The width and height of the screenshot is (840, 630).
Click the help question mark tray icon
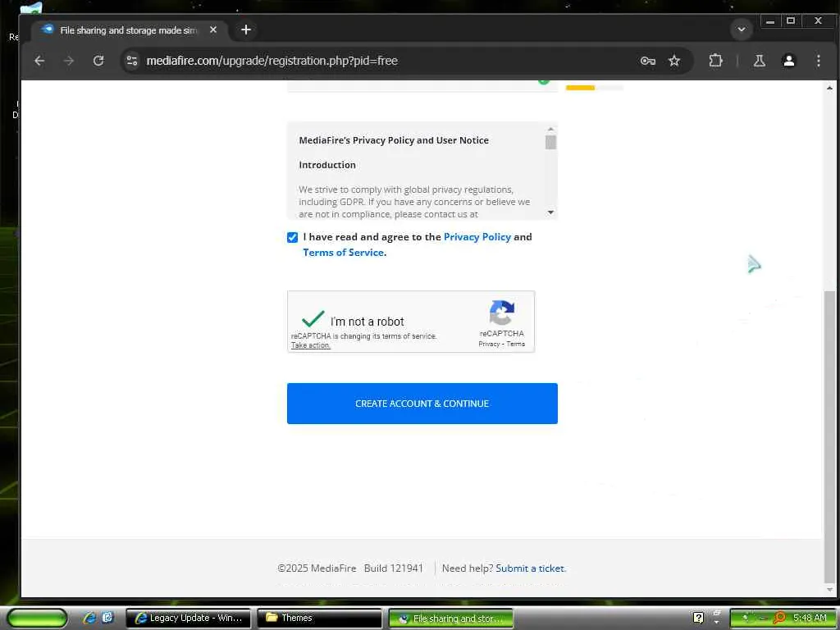[x=698, y=619]
